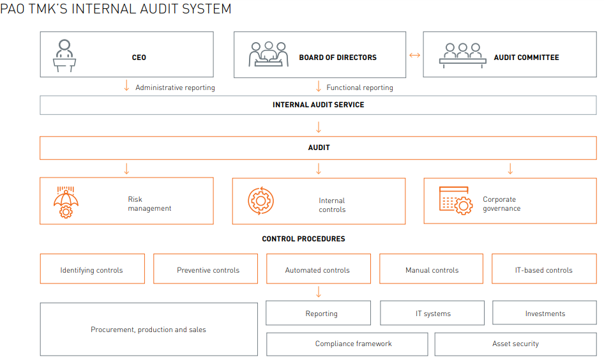
Task: Select the Identifying controls box
Action: click(x=93, y=269)
